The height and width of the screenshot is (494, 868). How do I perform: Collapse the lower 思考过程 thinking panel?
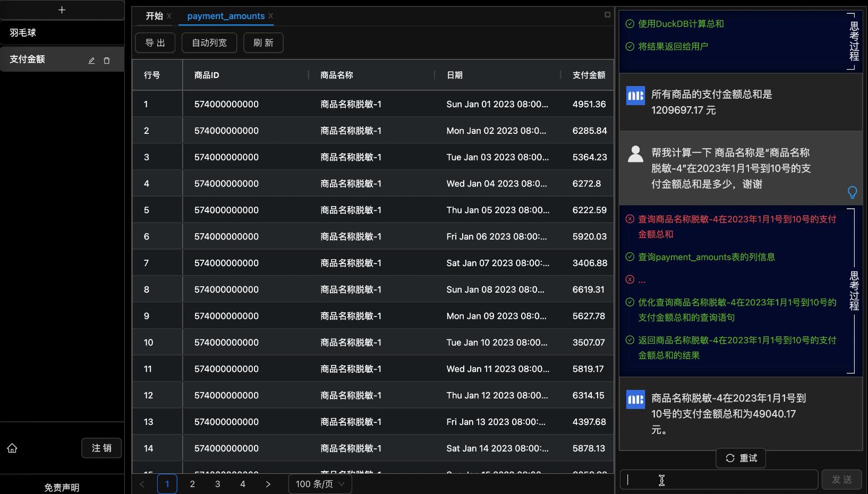pos(854,291)
